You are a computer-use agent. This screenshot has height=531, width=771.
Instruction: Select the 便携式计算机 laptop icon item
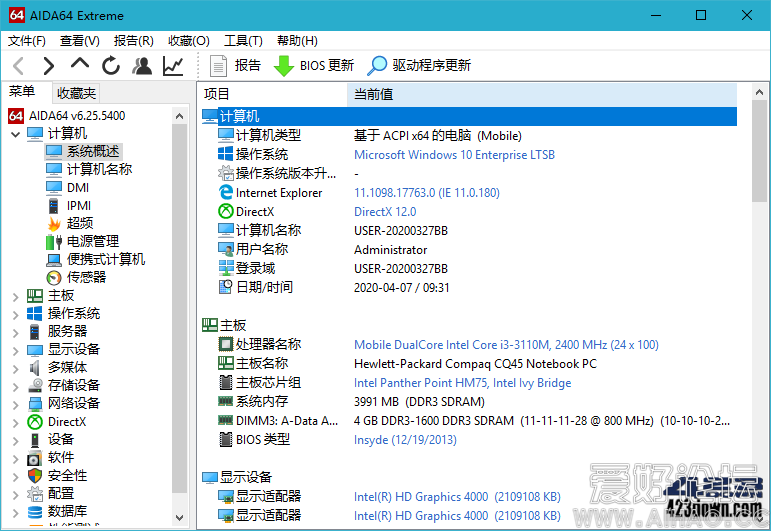tap(54, 260)
